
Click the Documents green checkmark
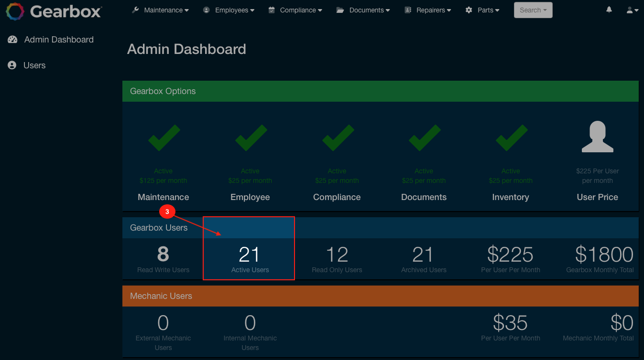(424, 138)
